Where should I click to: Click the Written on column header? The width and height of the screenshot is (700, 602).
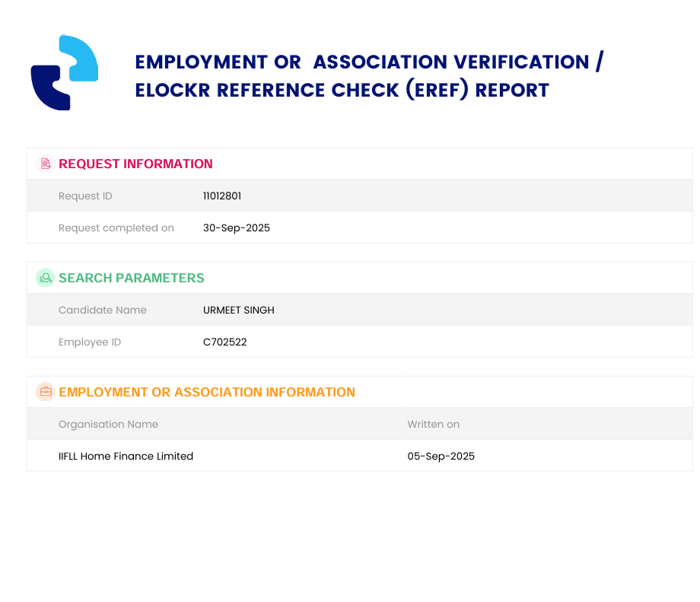point(433,425)
